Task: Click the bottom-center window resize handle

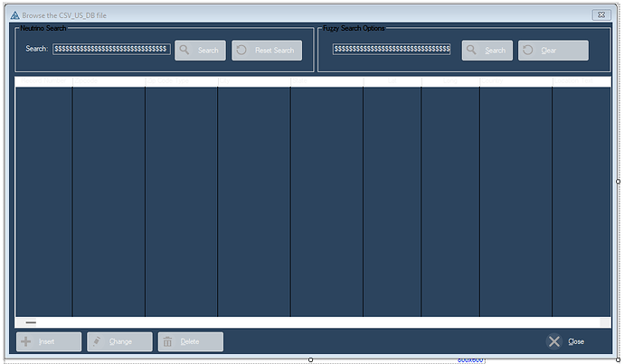Action: coord(311,359)
